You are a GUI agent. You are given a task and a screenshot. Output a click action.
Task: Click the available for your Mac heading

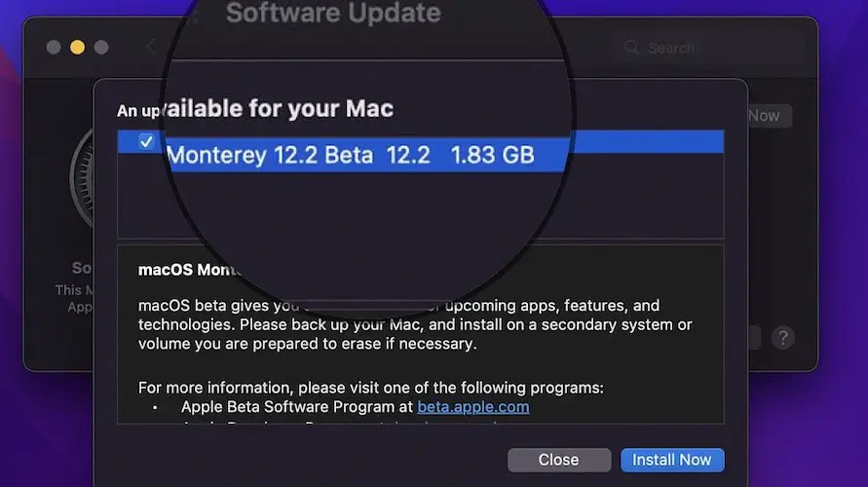tap(283, 107)
